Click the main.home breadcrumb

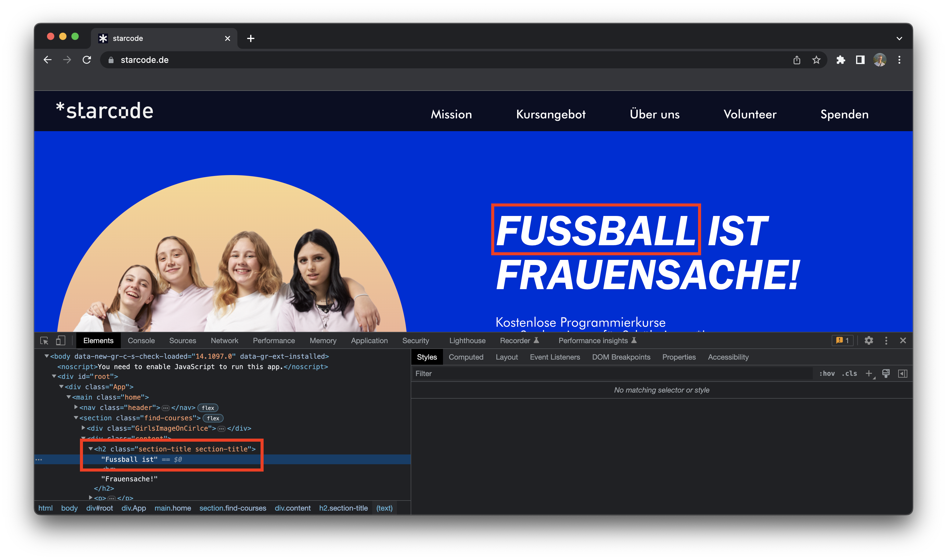click(x=172, y=508)
